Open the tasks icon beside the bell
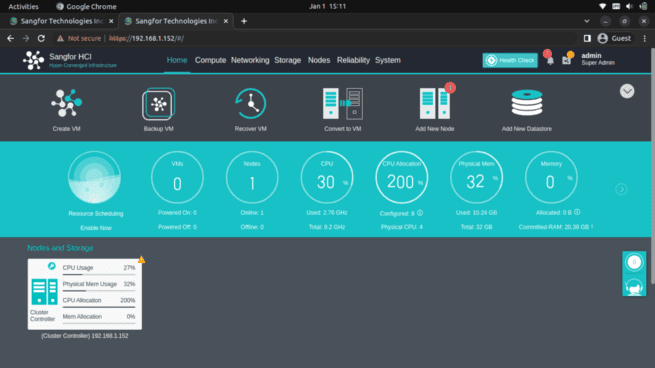Screen dimensions: 655x368 [566, 61]
